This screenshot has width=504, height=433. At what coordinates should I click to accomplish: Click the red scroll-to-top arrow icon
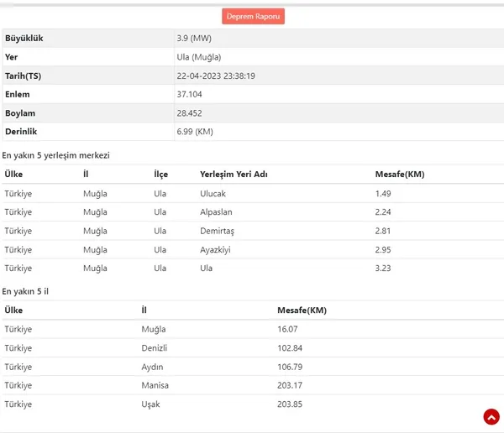491,416
